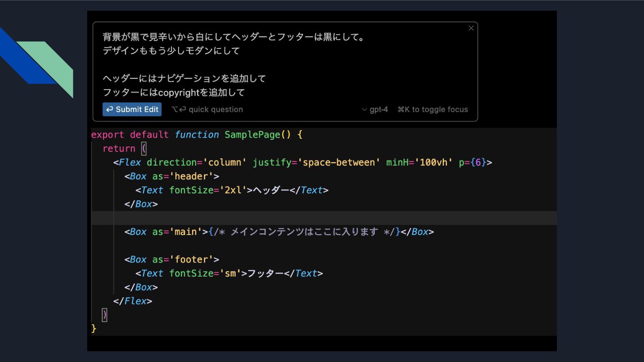
Task: Click the closing Flex tag
Action: click(x=133, y=301)
